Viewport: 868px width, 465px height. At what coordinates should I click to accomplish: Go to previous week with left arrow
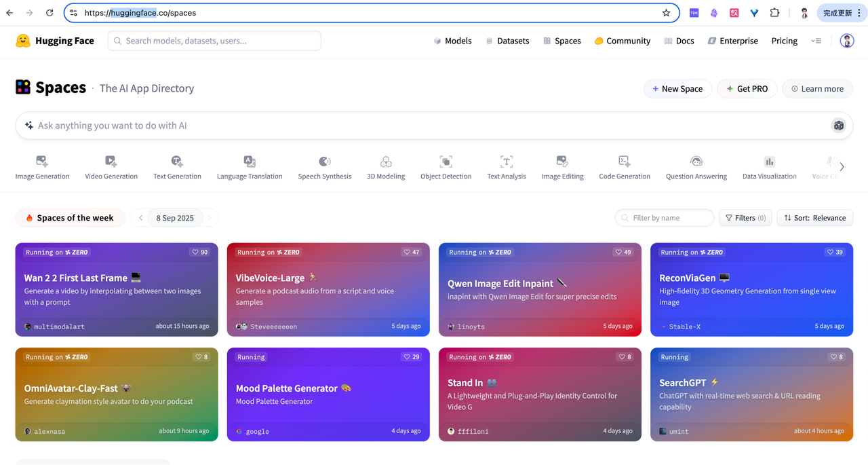coord(140,218)
